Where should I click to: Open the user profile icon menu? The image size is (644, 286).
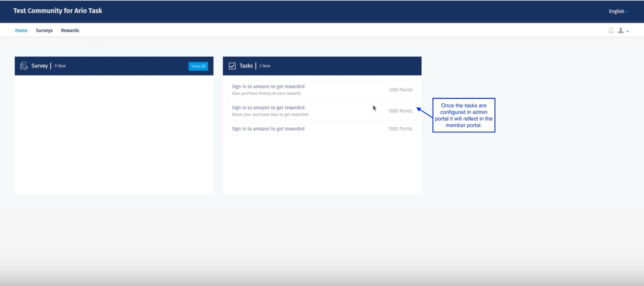tap(620, 30)
